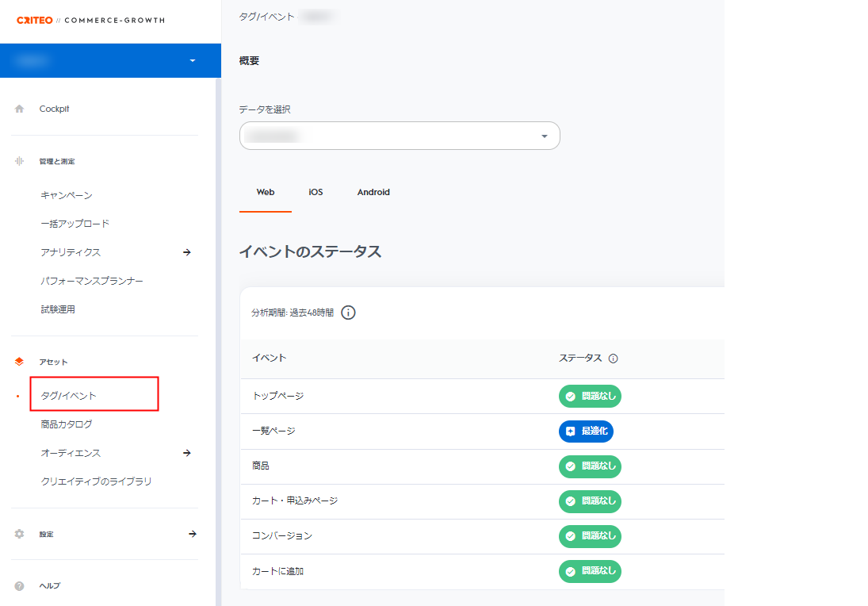Click info icon beside ステータス header

(x=613, y=359)
